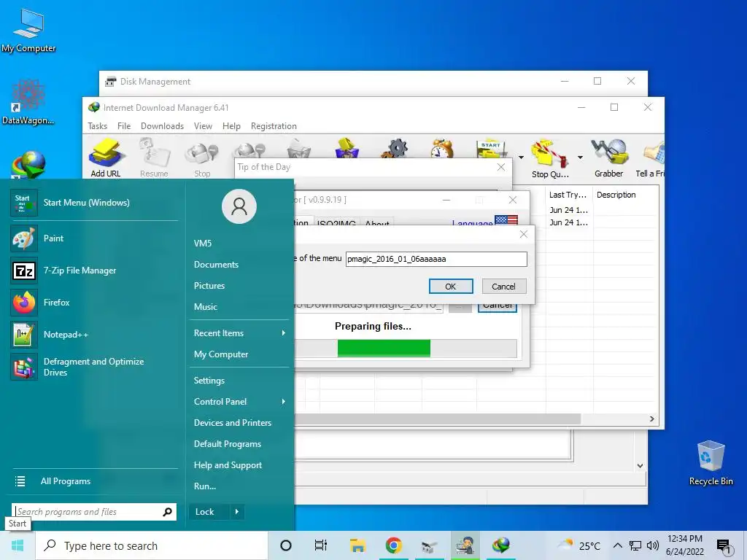The width and height of the screenshot is (747, 560).
Task: Click the Cortana circle icon
Action: pos(286,545)
